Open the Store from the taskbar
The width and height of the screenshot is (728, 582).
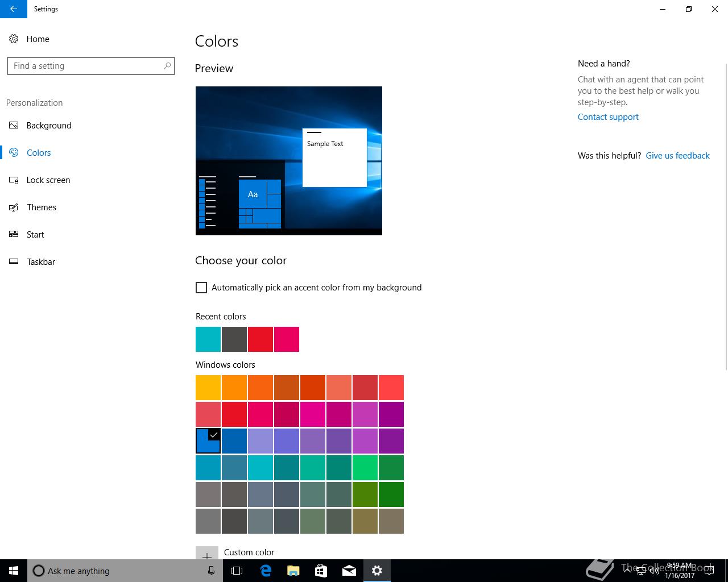(x=321, y=571)
